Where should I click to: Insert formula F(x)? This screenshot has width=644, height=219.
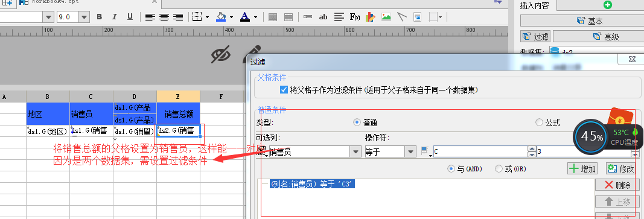click(355, 17)
